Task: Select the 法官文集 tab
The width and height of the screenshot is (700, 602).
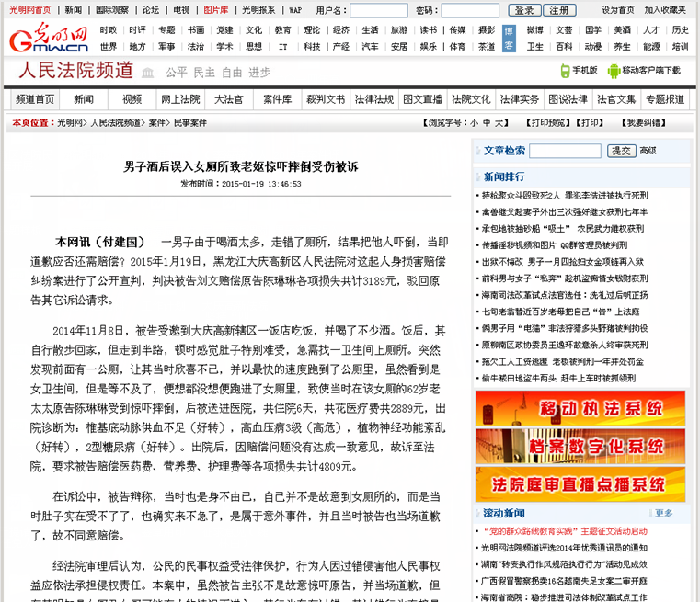Action: pyautogui.click(x=617, y=100)
